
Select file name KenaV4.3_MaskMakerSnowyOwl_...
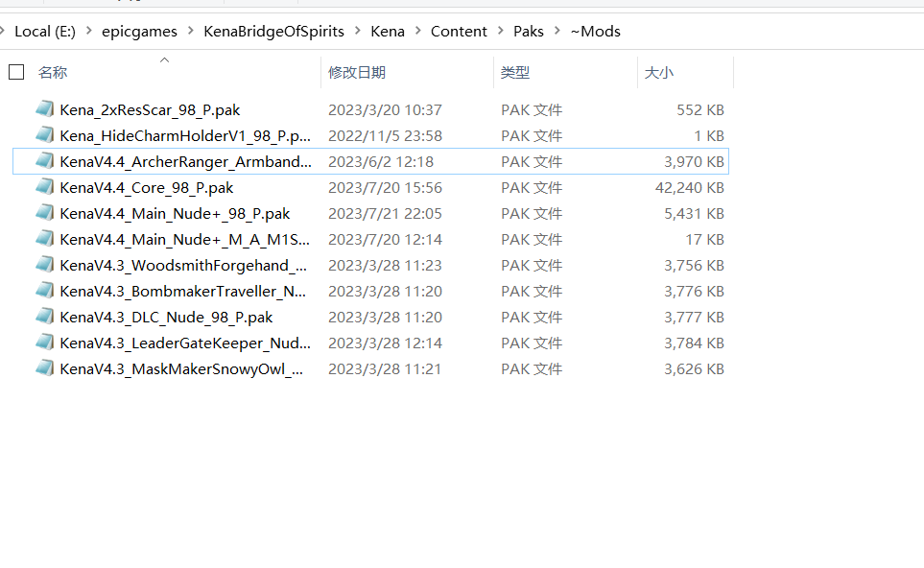(181, 369)
